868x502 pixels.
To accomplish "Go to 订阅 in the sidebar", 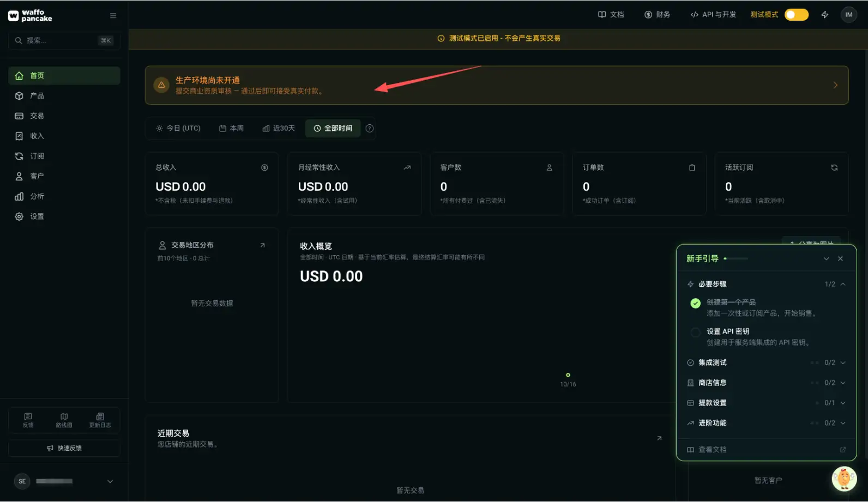I will click(x=64, y=156).
